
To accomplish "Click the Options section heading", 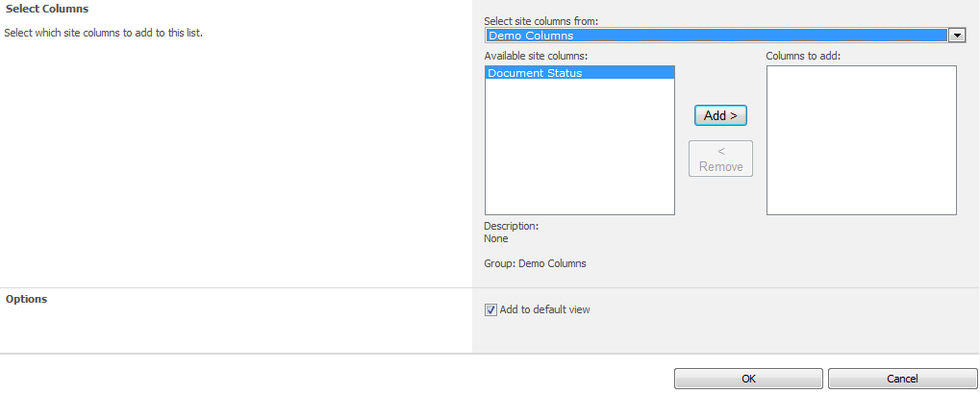I will (27, 299).
